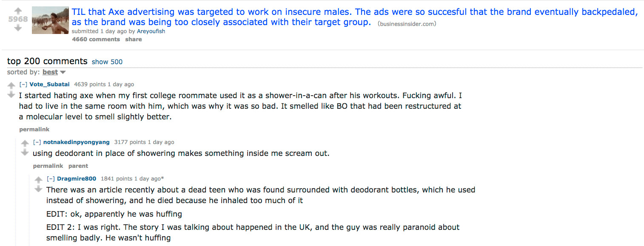Open the sorted by best dropdown

[x=54, y=72]
